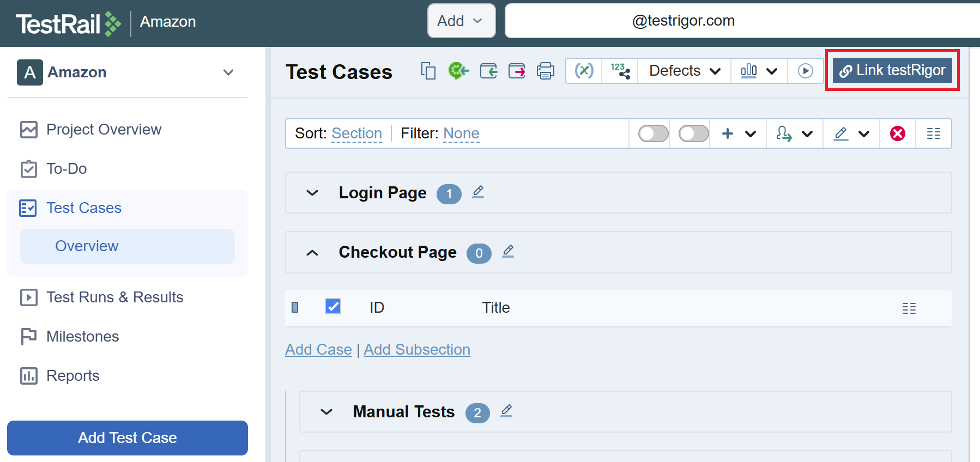The image size is (980, 462).
Task: Click the pink-arrow export cases icon
Action: tap(517, 71)
